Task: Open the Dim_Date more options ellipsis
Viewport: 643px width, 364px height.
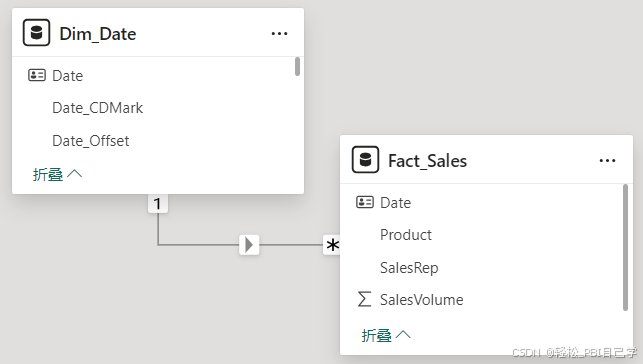Action: (279, 34)
